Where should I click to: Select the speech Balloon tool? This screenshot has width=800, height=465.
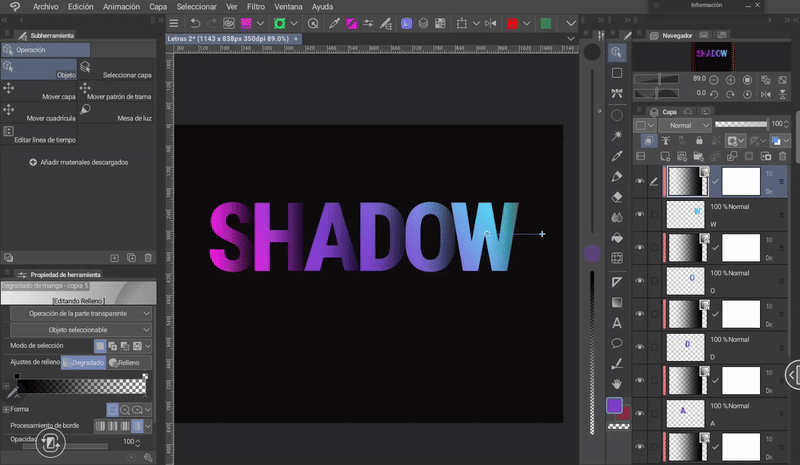(617, 342)
